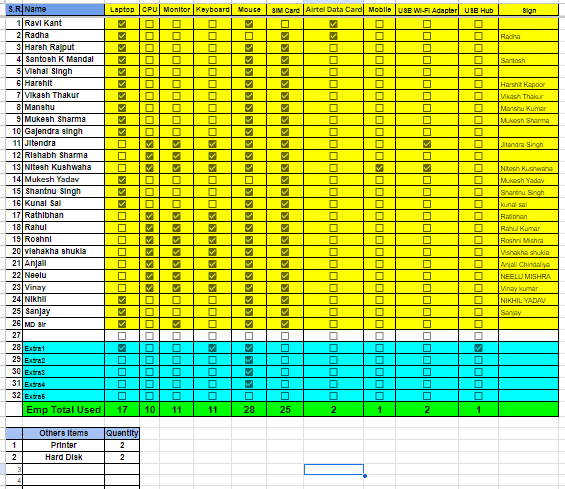Select the Sign column header

pyautogui.click(x=529, y=10)
